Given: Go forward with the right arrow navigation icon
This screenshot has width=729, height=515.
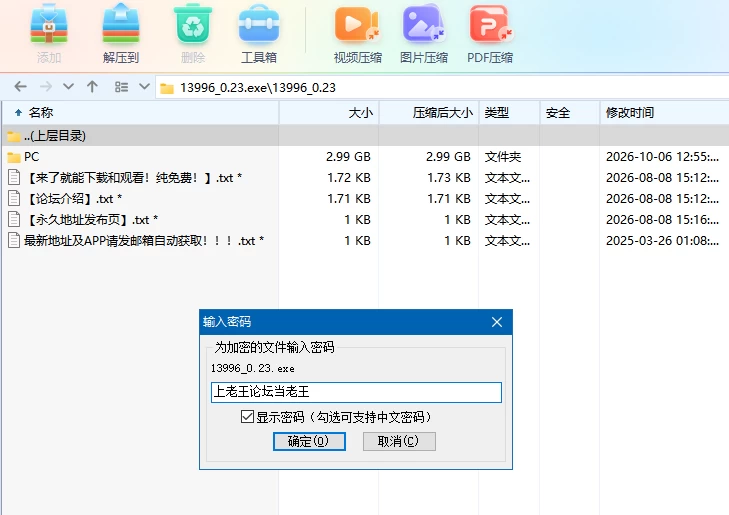Looking at the screenshot, I should pyautogui.click(x=46, y=86).
